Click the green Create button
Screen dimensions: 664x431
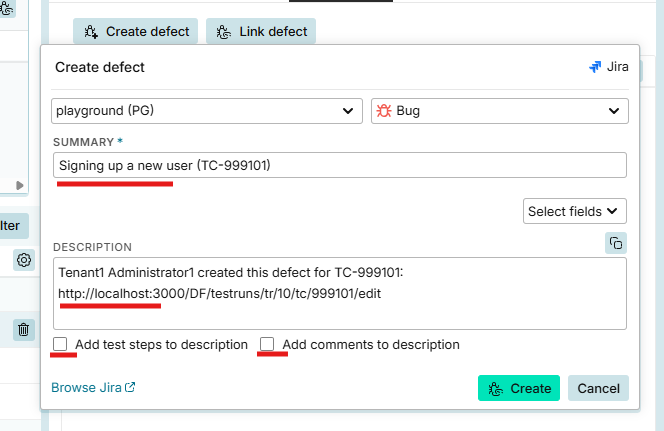(519, 388)
